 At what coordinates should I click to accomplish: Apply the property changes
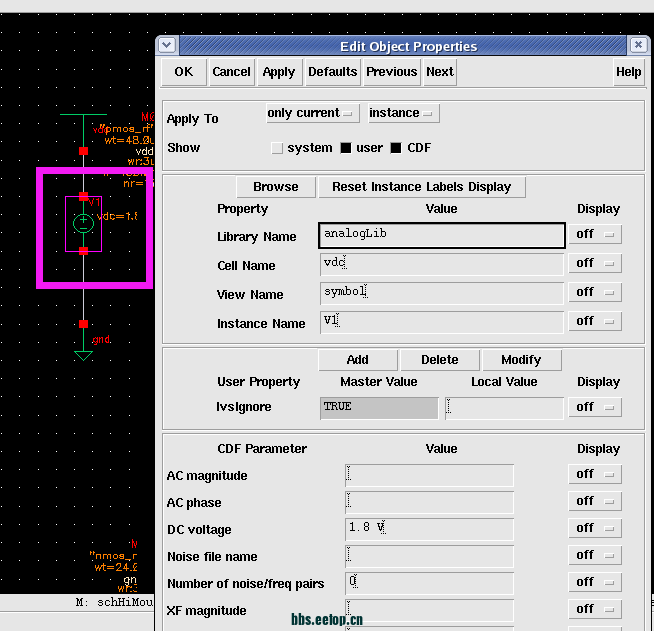(x=279, y=72)
